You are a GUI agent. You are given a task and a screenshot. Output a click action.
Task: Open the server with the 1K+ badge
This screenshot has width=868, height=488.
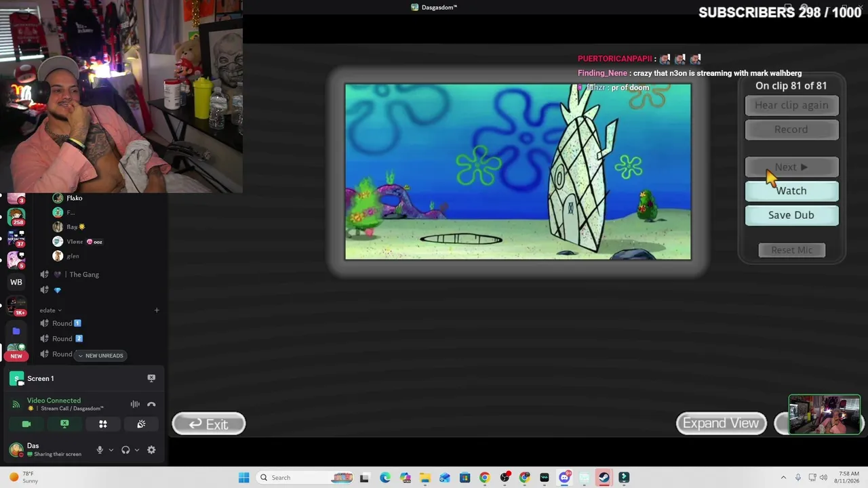click(x=16, y=305)
